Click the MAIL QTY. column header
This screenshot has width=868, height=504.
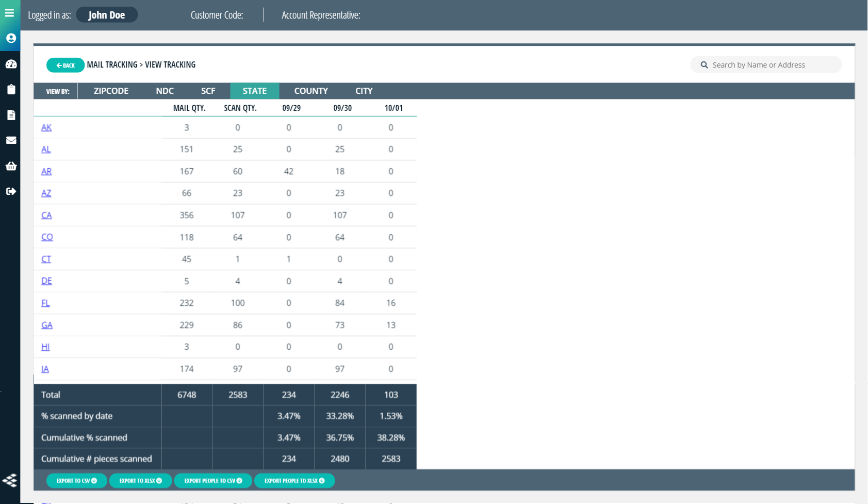pyautogui.click(x=189, y=108)
